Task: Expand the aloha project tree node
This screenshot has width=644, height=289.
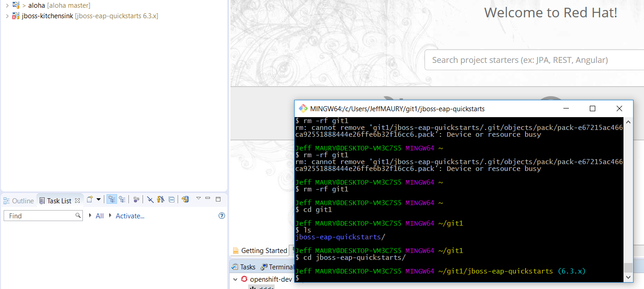Action: [7, 5]
